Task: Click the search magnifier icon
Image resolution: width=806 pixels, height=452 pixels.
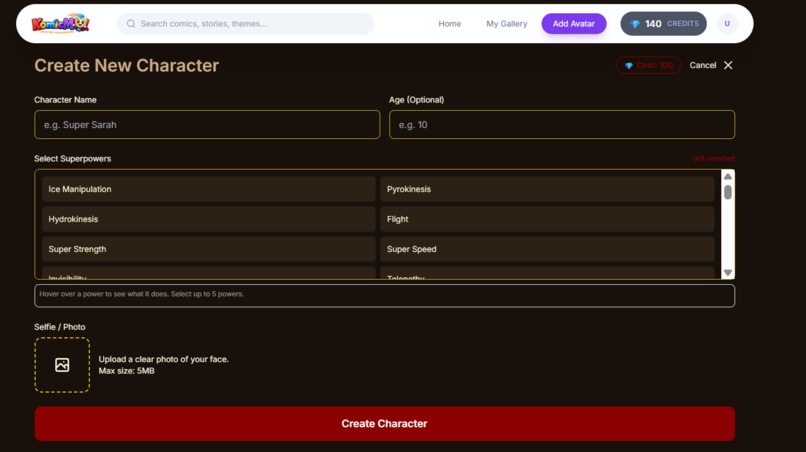Action: [131, 24]
